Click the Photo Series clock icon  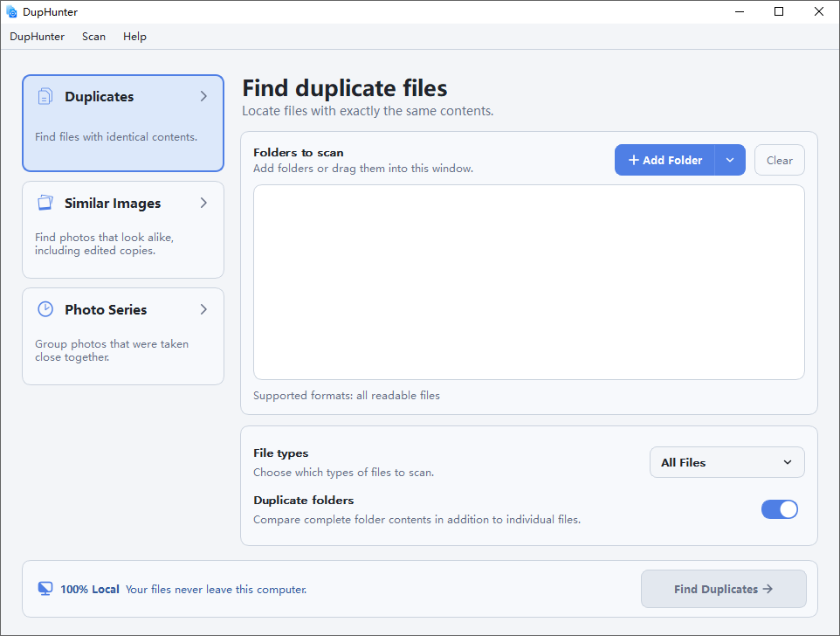(x=45, y=309)
